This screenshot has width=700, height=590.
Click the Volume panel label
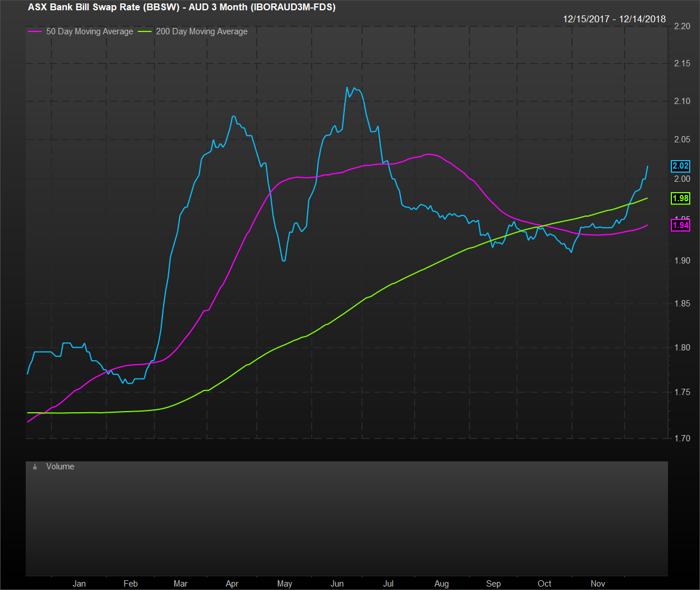point(60,467)
